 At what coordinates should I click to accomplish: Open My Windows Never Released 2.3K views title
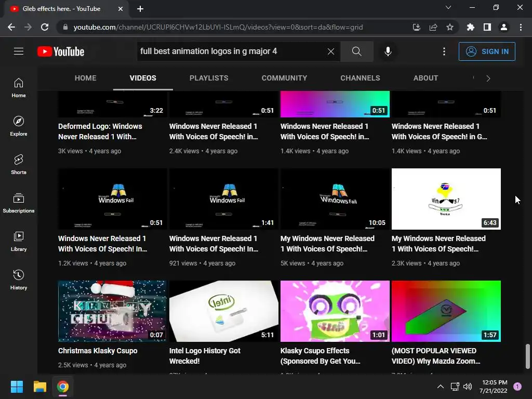pos(438,244)
